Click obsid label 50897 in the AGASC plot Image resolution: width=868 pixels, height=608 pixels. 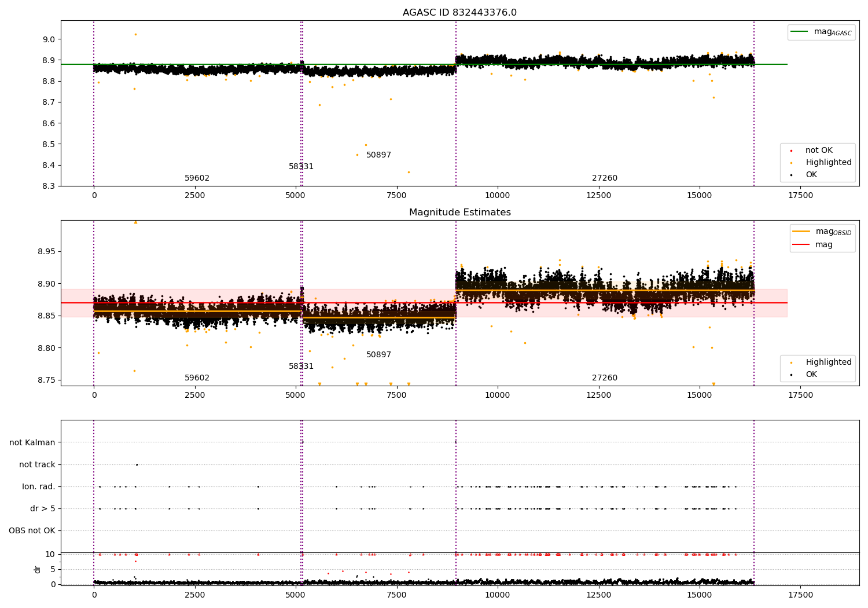click(378, 155)
